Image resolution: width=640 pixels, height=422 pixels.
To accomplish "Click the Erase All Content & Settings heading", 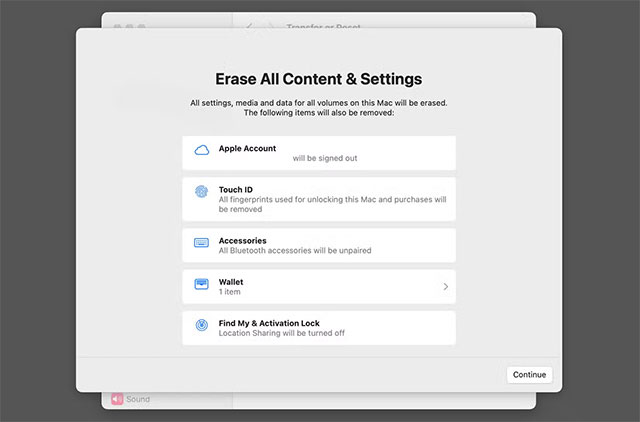I will tap(319, 79).
